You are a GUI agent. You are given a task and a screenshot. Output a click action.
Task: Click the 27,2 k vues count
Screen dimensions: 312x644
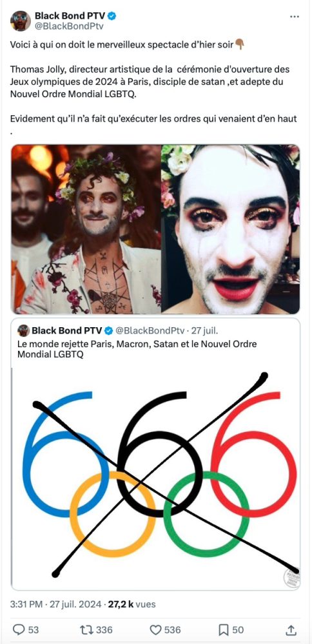pos(132,605)
